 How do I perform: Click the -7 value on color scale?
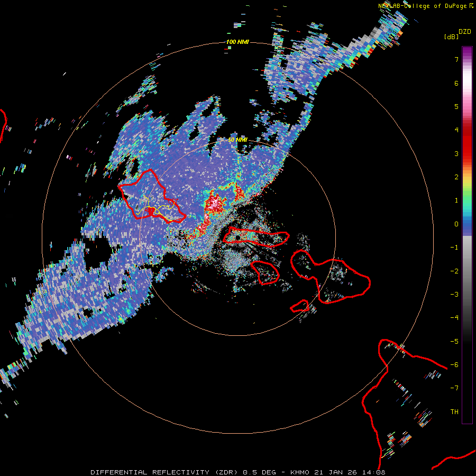pyautogui.click(x=454, y=388)
